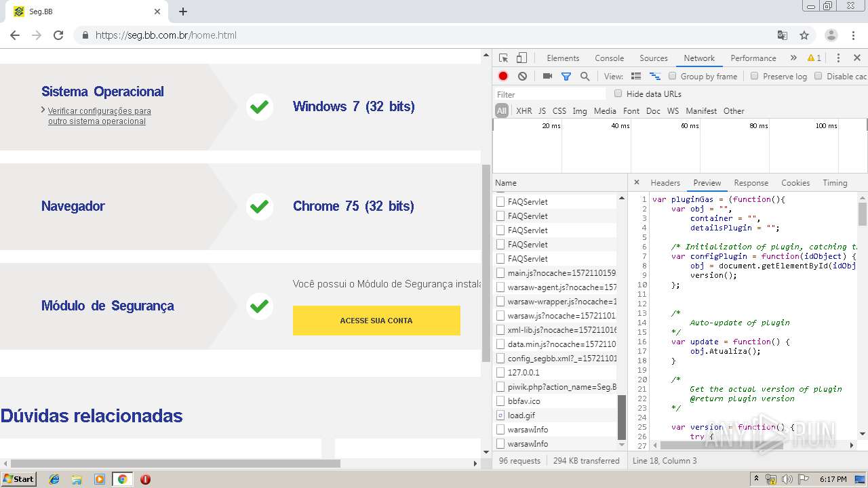
Task: Tick checkbox beside warsaw-agent.js request
Action: (500, 287)
